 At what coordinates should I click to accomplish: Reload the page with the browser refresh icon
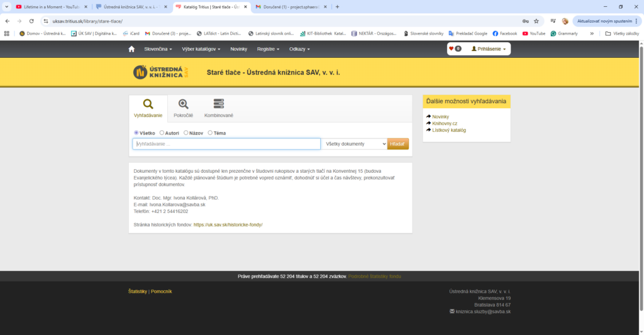point(31,21)
